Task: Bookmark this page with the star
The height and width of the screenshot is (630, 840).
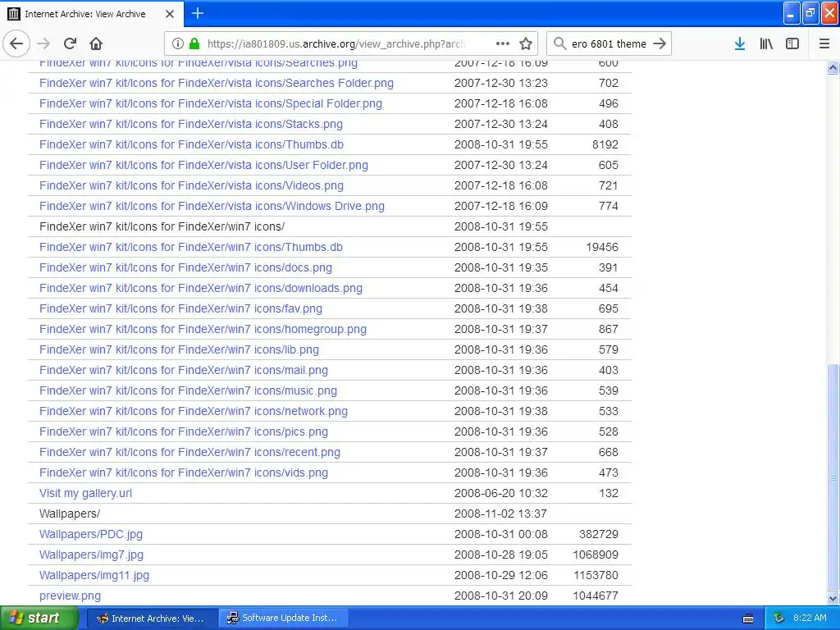Action: (526, 44)
